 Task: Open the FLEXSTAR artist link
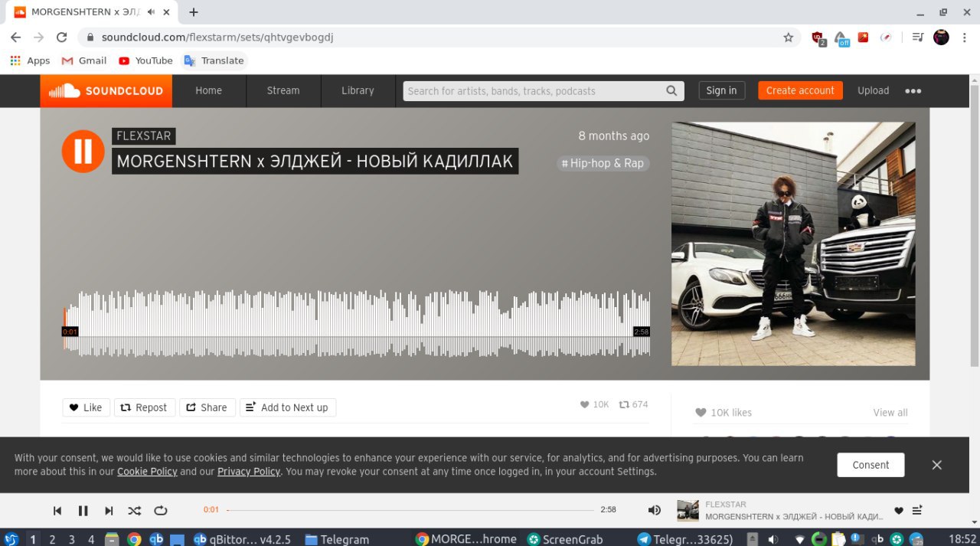tap(144, 136)
